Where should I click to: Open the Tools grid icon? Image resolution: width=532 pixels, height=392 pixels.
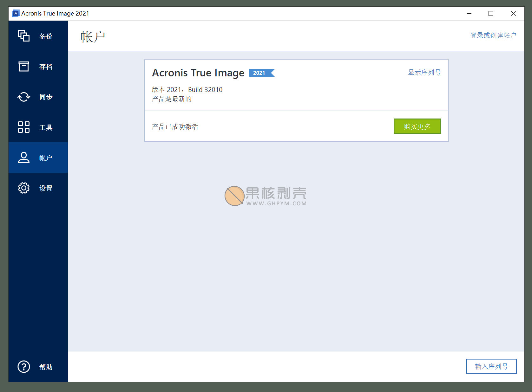[24, 127]
